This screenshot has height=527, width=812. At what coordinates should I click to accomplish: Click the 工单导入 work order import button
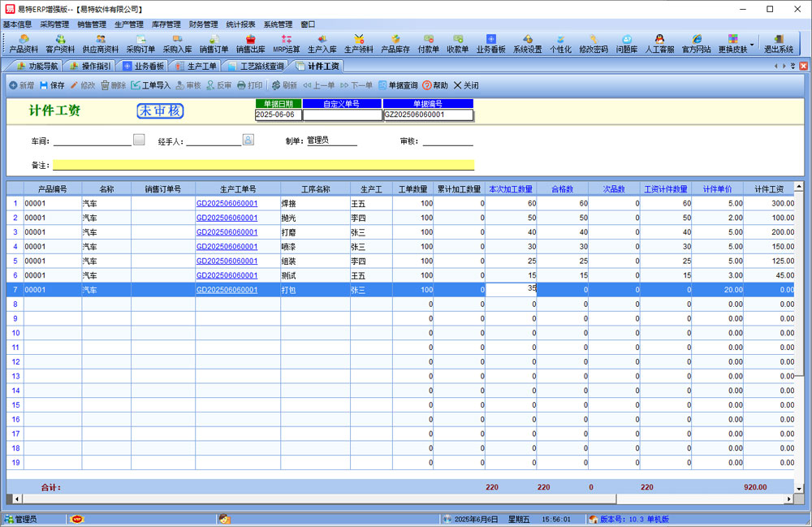click(151, 85)
